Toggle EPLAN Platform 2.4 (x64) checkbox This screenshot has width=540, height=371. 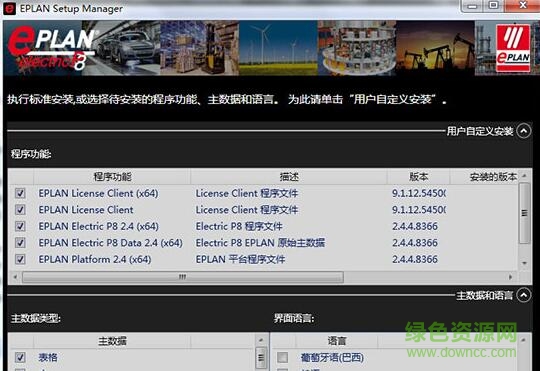(20, 259)
